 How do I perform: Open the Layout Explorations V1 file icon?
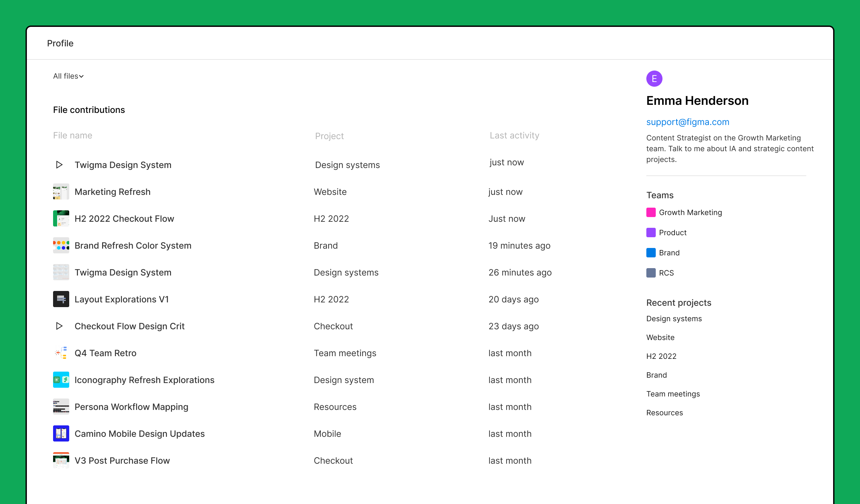point(61,299)
